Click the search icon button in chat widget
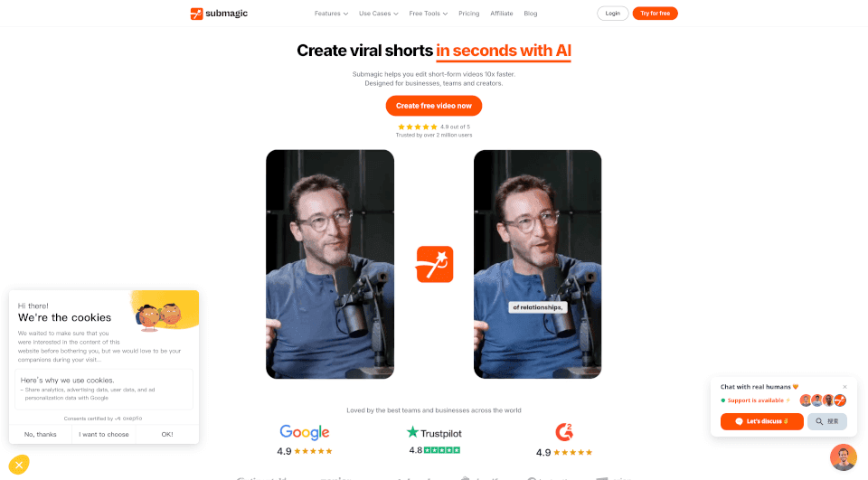This screenshot has width=868, height=480. point(827,421)
